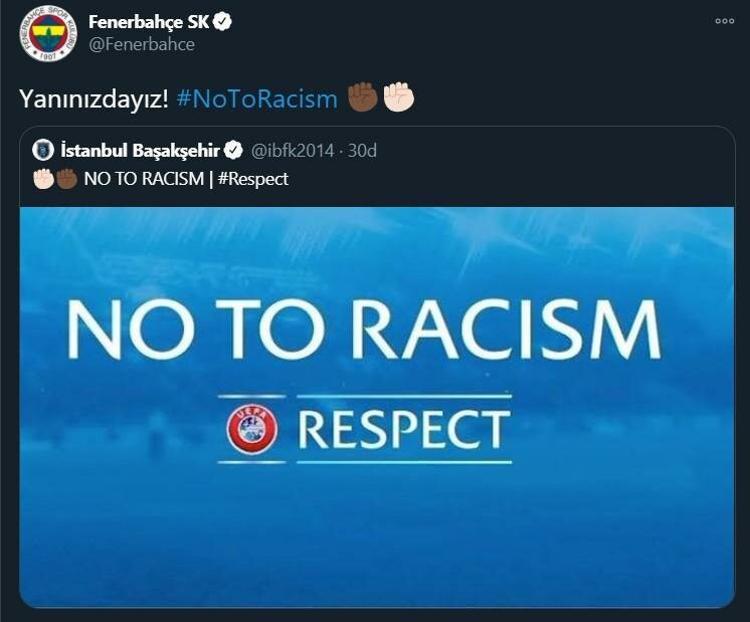The image size is (750, 622).
Task: Open the NO TO RACISM image
Action: pyautogui.click(x=377, y=407)
